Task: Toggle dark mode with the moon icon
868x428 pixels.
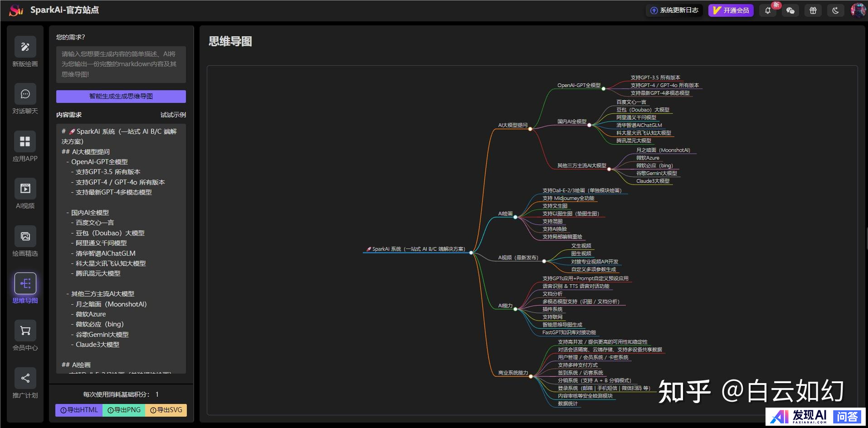Action: (x=835, y=10)
